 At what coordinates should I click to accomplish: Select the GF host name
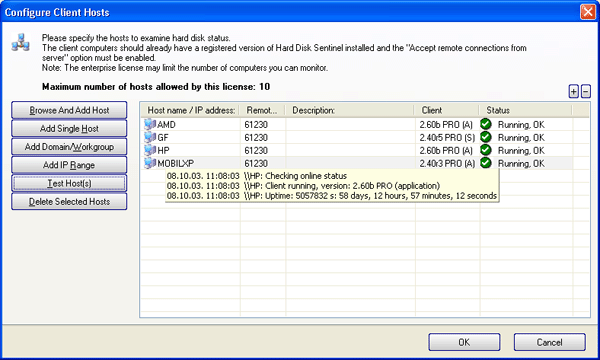coord(163,138)
